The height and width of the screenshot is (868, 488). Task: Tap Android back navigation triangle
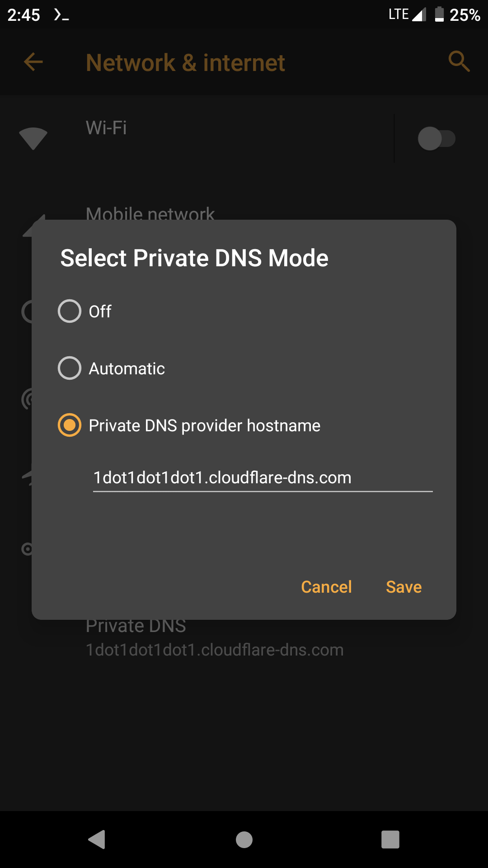pyautogui.click(x=97, y=840)
